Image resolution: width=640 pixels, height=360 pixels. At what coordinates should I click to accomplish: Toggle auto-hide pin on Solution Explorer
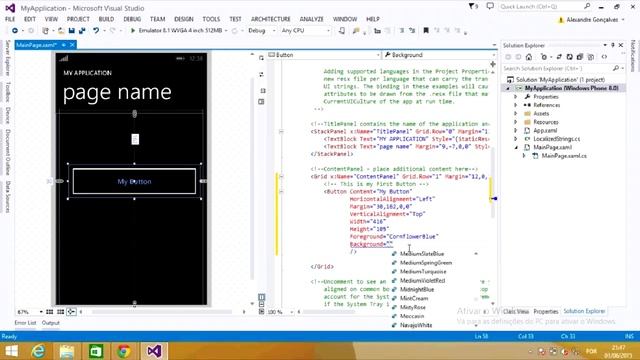pos(613,45)
